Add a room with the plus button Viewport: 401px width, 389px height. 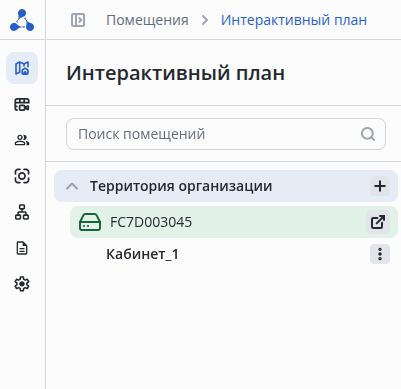(380, 186)
